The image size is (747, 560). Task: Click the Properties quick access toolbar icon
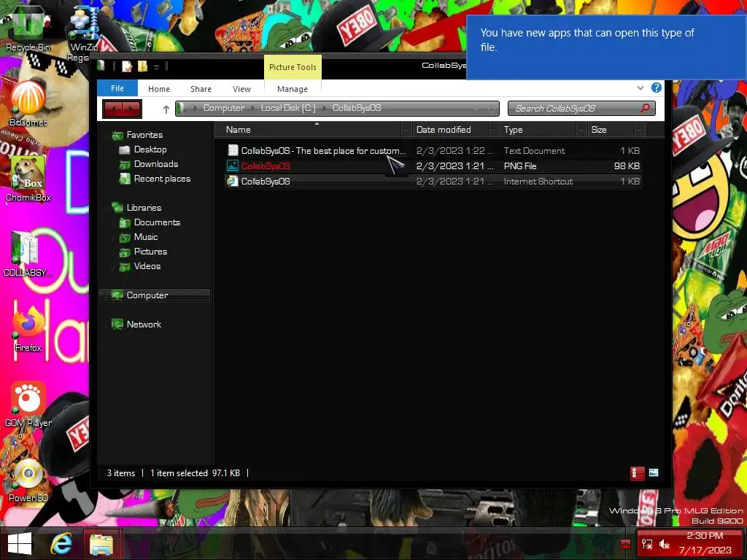pyautogui.click(x=127, y=66)
